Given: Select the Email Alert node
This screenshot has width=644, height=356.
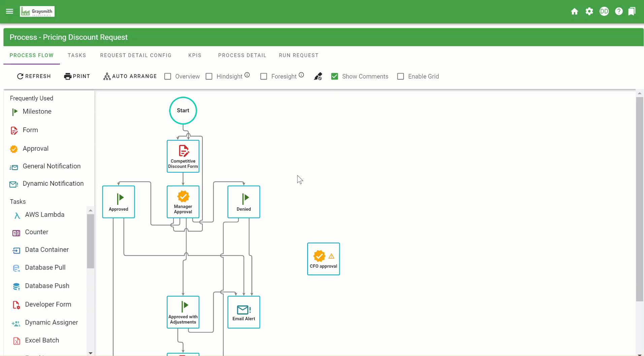Looking at the screenshot, I should click(x=244, y=312).
